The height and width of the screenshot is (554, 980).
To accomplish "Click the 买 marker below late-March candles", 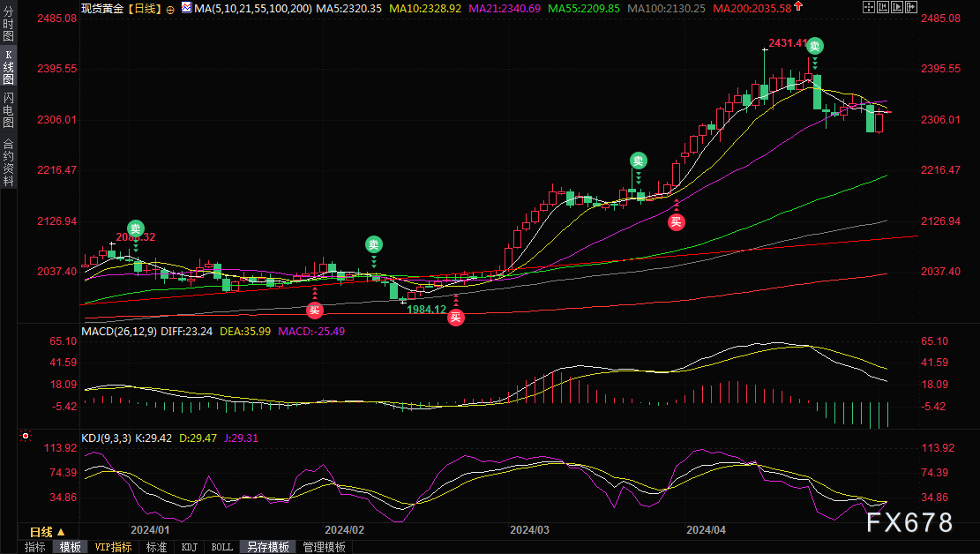I will click(x=677, y=222).
